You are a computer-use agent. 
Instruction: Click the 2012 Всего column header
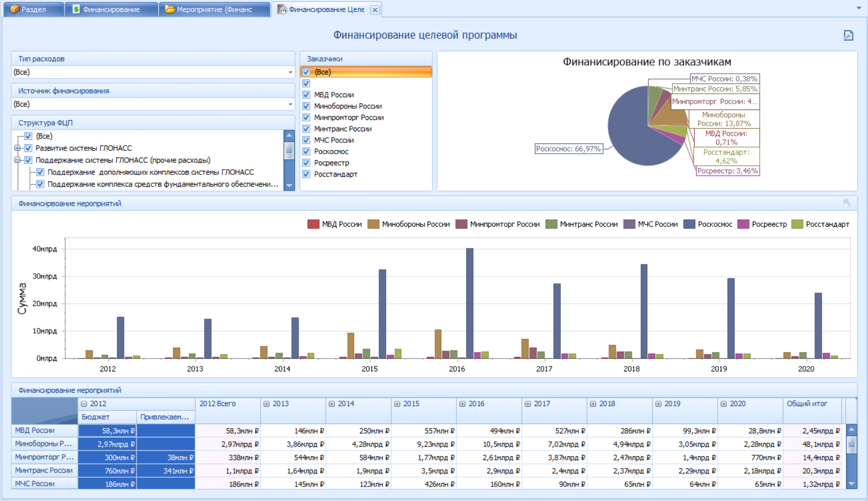click(x=228, y=411)
